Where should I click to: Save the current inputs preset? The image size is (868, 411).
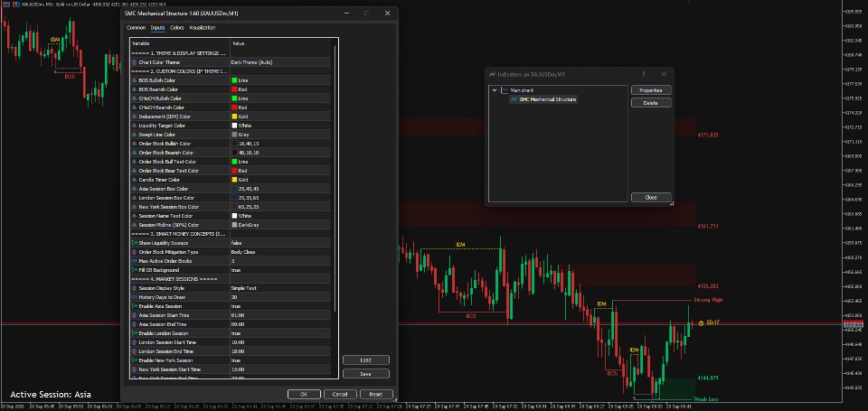[x=366, y=374]
